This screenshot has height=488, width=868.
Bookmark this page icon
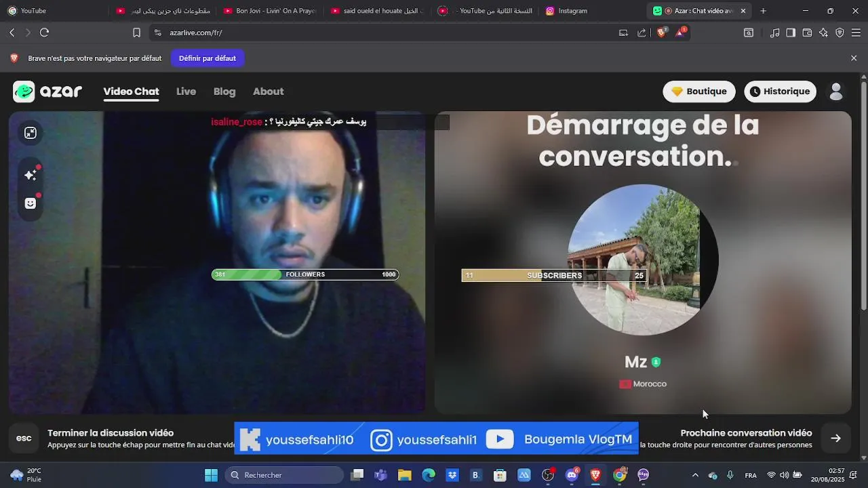coord(136,33)
